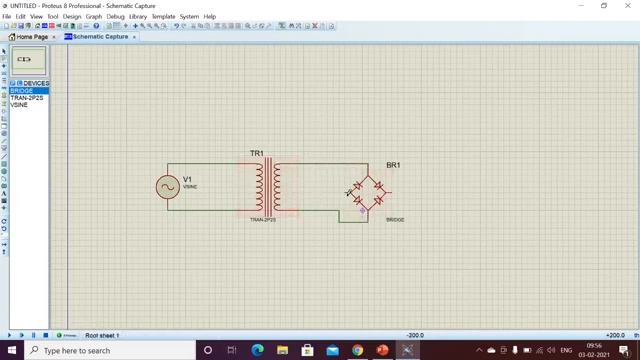Open the Edit menu
The image size is (640, 360).
coord(20,16)
